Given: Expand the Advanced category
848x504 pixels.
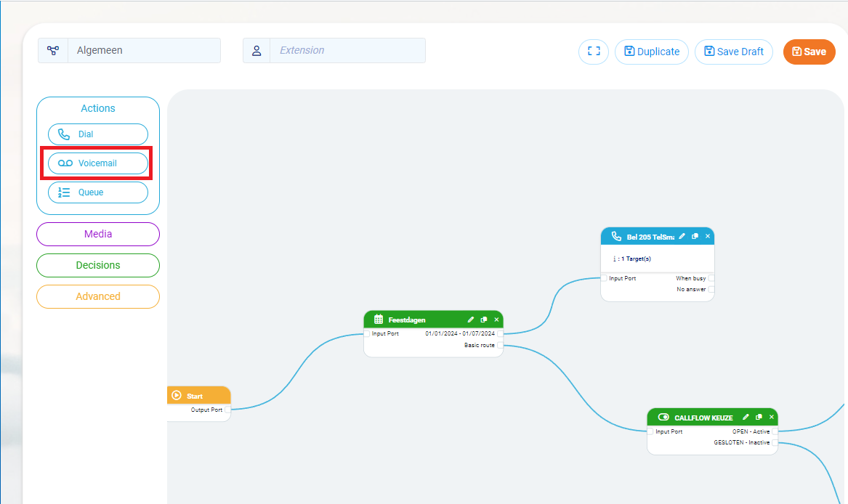Looking at the screenshot, I should (x=98, y=296).
